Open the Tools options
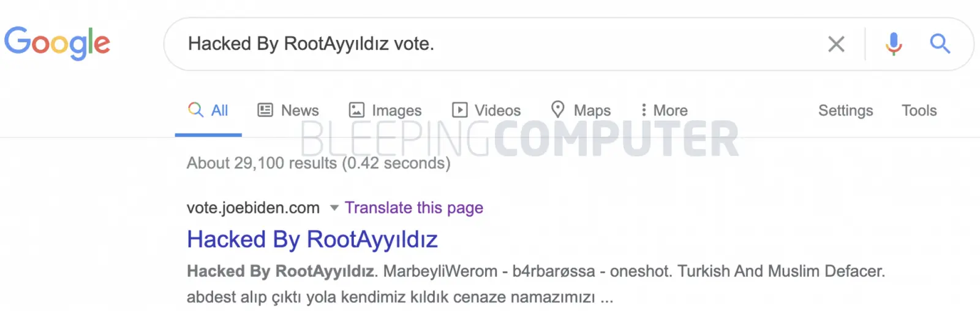The image size is (980, 311). pos(919,110)
